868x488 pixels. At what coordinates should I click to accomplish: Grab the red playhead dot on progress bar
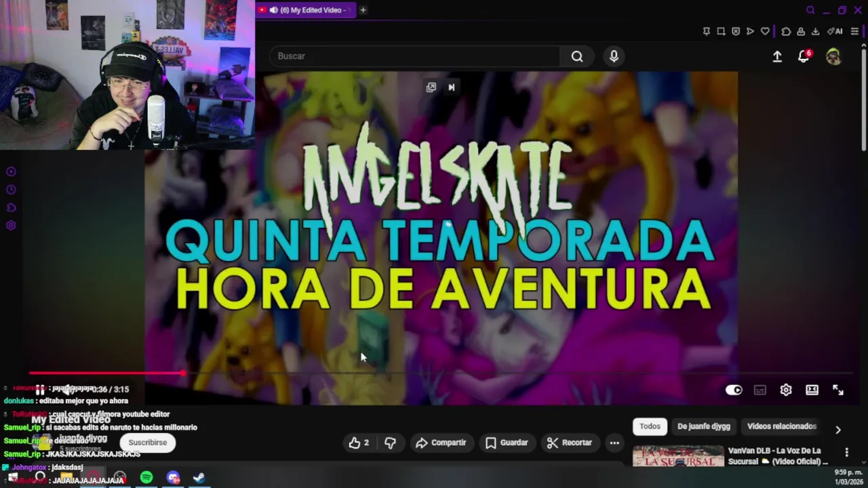click(x=184, y=373)
